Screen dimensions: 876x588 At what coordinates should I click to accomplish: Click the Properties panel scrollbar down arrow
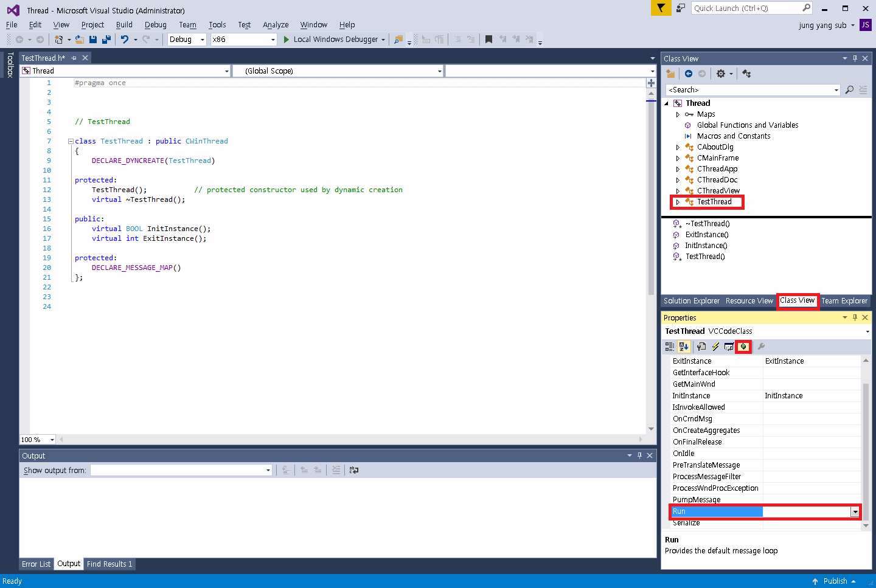866,525
